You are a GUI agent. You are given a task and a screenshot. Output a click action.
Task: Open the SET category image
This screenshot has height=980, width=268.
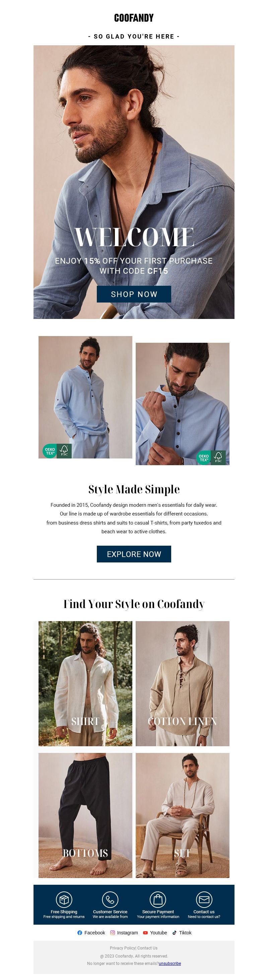pyautogui.click(x=183, y=815)
